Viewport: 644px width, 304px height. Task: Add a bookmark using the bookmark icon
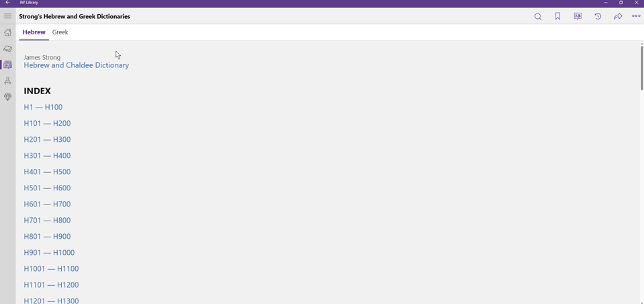557,16
